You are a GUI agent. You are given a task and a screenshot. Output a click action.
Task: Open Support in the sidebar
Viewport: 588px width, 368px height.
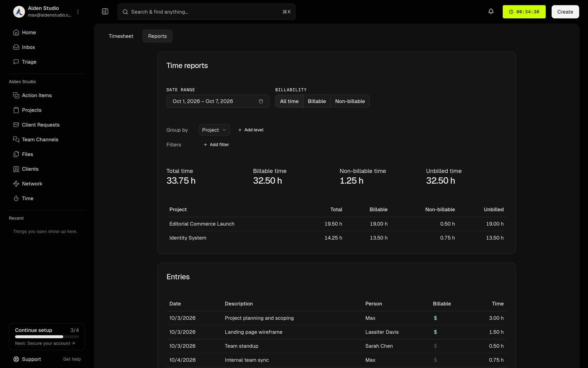(x=27, y=359)
